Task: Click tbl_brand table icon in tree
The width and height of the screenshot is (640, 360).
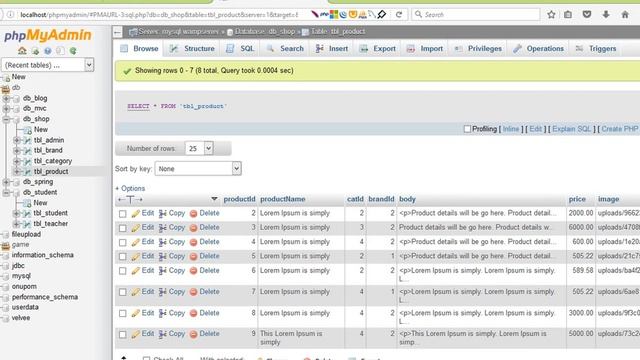Action: coord(27,151)
